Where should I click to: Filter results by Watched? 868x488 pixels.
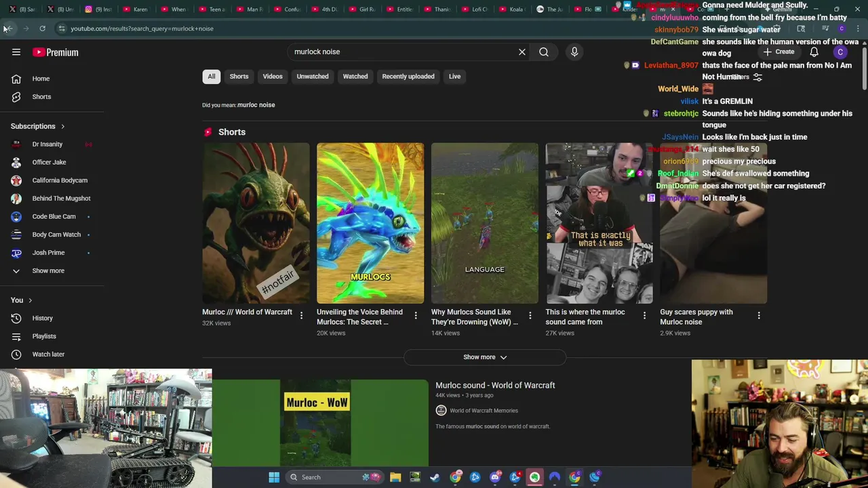355,77
